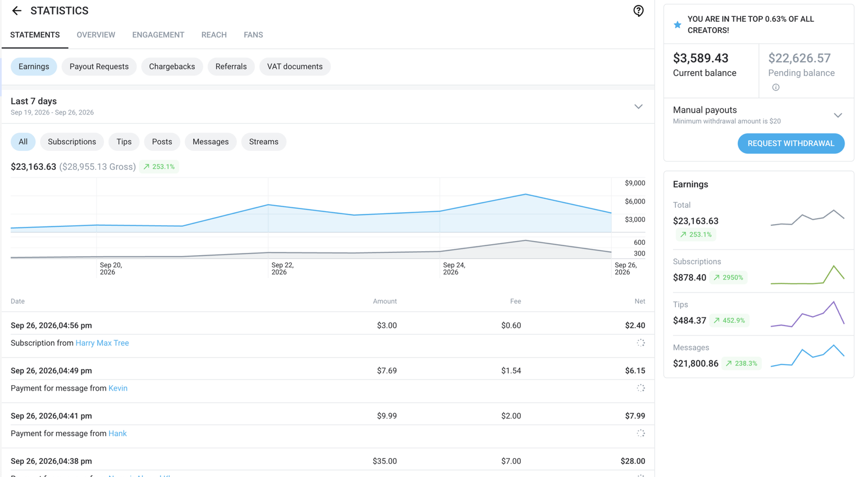The width and height of the screenshot is (868, 477).
Task: Filter earnings by All
Action: coord(23,142)
